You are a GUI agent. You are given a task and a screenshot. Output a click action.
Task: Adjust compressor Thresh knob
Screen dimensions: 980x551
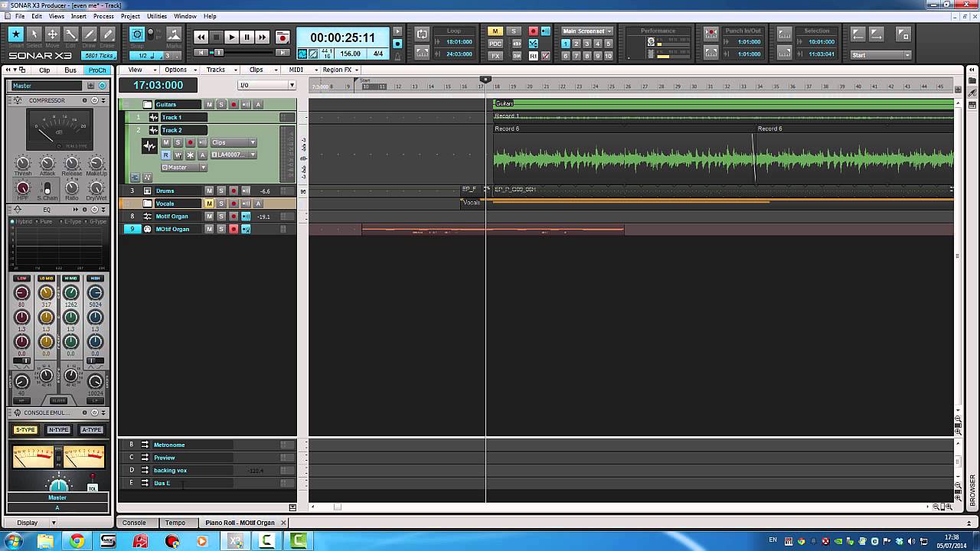pyautogui.click(x=23, y=163)
